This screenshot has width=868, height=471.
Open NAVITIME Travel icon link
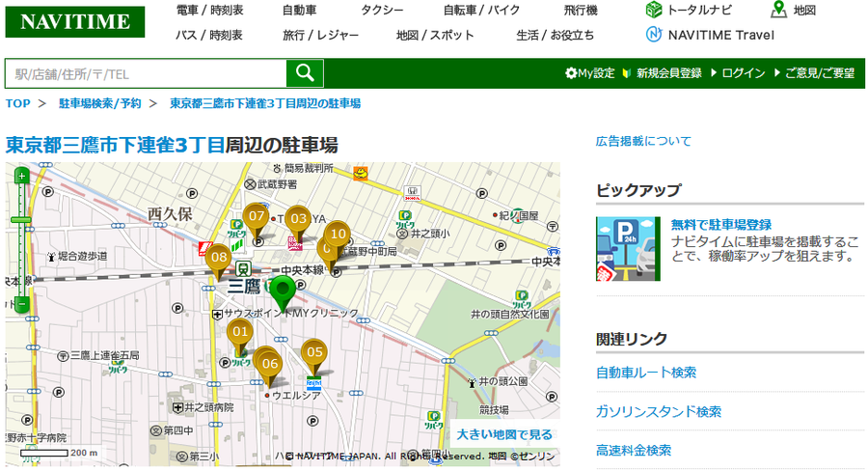710,35
